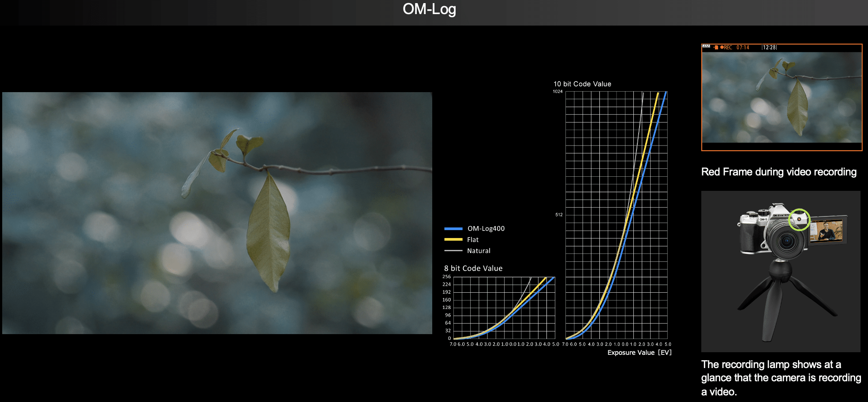Screen dimensions: 868x402
Task: Click the battery level icon in viewfinder
Action: 706,46
